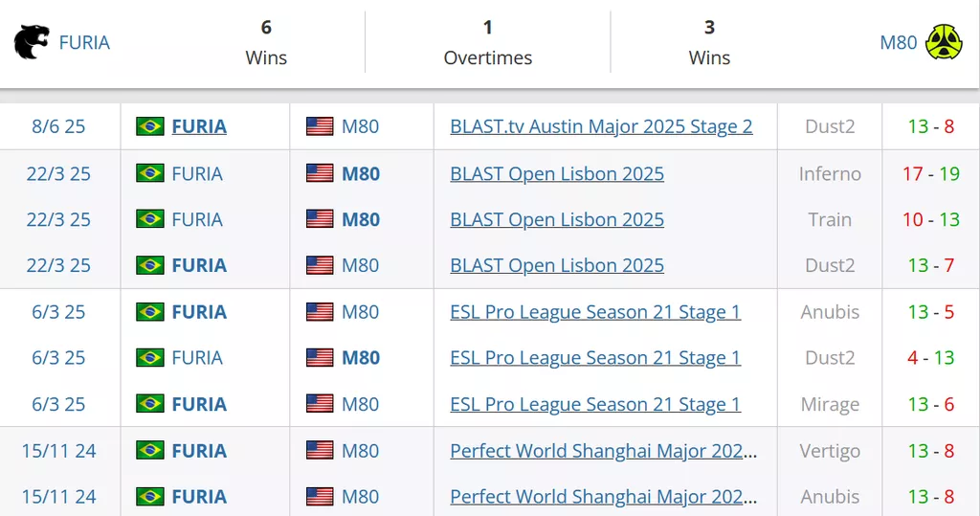
Task: Click USA flag in Lisbon Train row
Action: tap(320, 219)
